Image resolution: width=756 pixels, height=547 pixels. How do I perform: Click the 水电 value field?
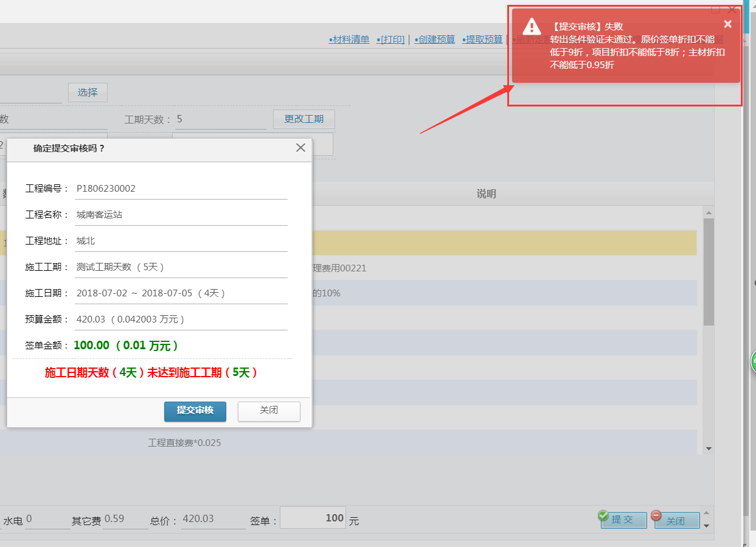coord(47,520)
